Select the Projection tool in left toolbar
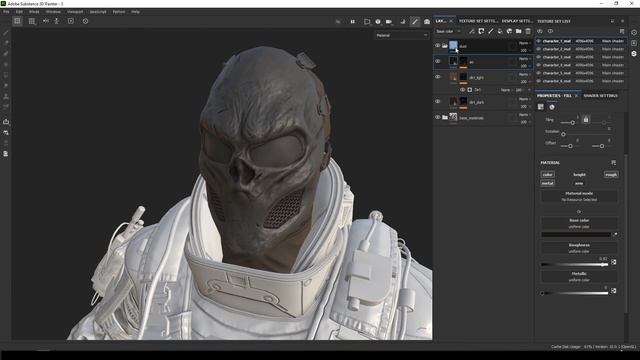 tap(6, 54)
